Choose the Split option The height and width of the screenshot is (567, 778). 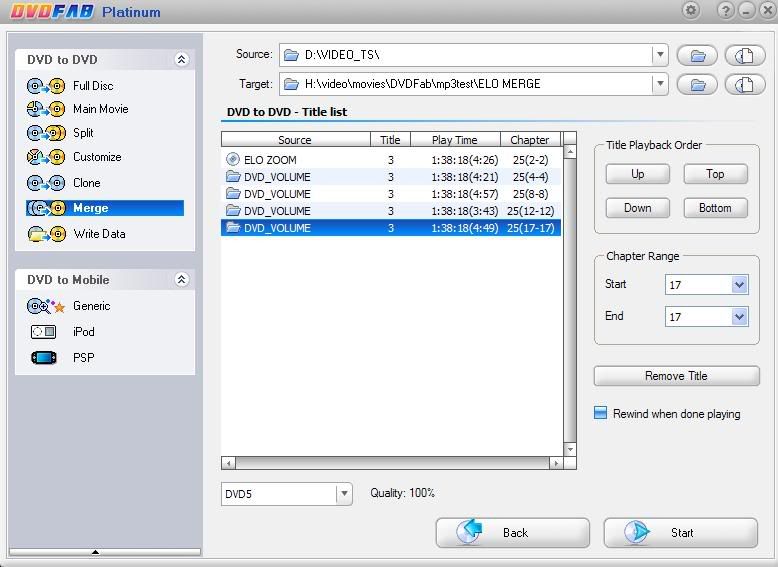click(83, 133)
